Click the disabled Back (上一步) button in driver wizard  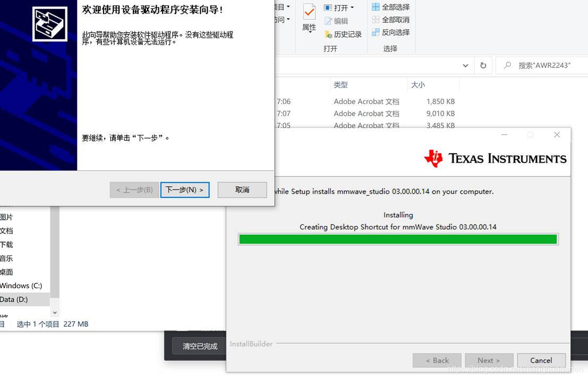point(134,190)
